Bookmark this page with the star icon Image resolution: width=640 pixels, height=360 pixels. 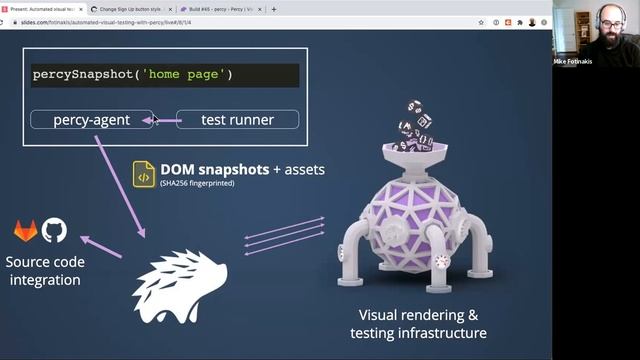coord(481,22)
